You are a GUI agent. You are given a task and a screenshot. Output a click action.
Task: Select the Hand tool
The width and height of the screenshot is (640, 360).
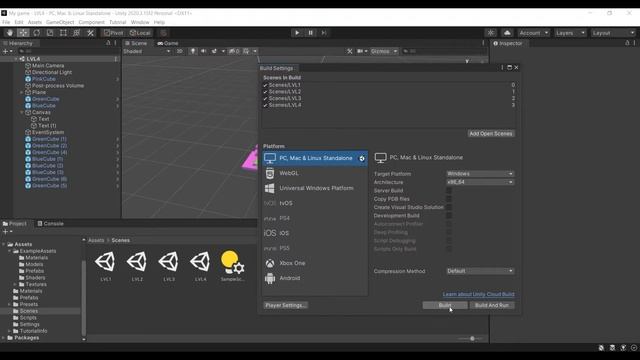(x=10, y=33)
